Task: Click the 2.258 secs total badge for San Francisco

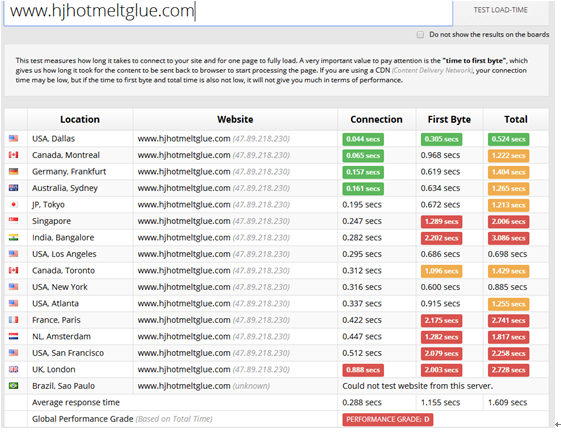Action: click(x=508, y=353)
